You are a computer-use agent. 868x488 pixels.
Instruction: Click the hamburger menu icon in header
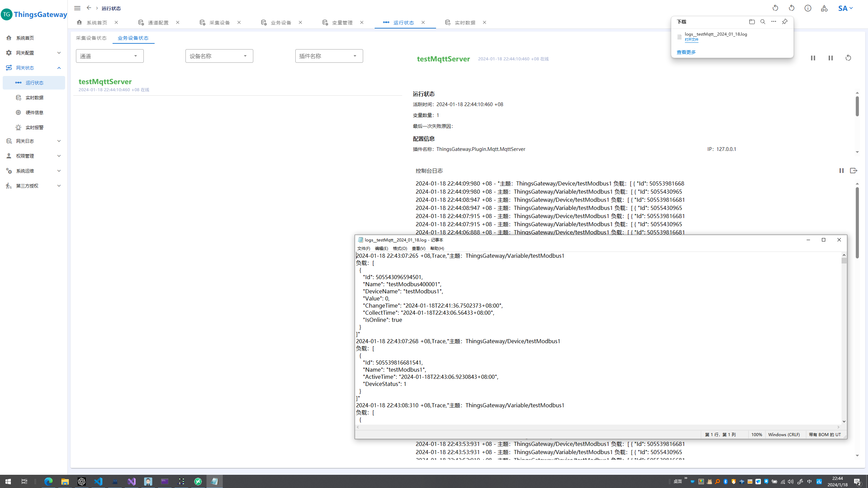coord(77,8)
